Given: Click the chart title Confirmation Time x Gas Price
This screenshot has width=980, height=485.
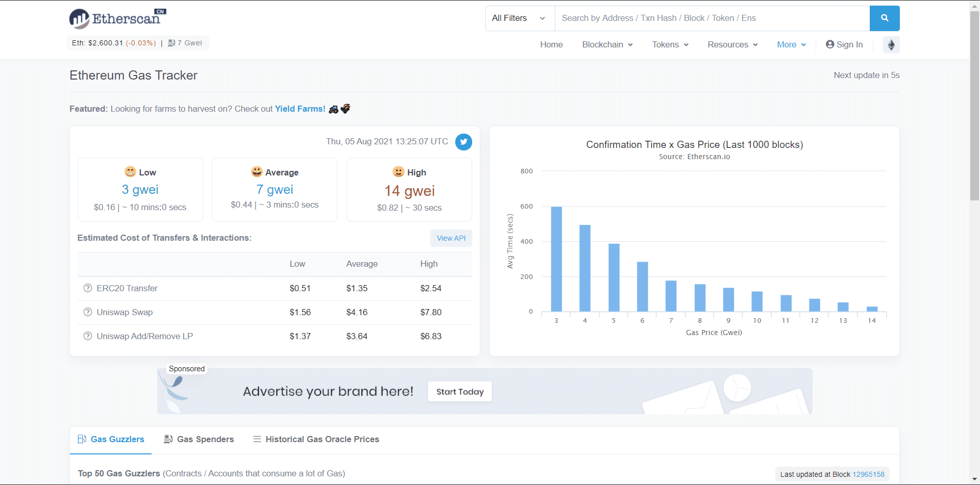Looking at the screenshot, I should click(x=695, y=144).
